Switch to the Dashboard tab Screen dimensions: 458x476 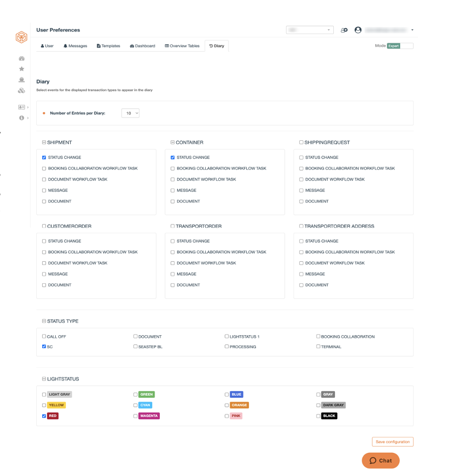[x=143, y=46]
